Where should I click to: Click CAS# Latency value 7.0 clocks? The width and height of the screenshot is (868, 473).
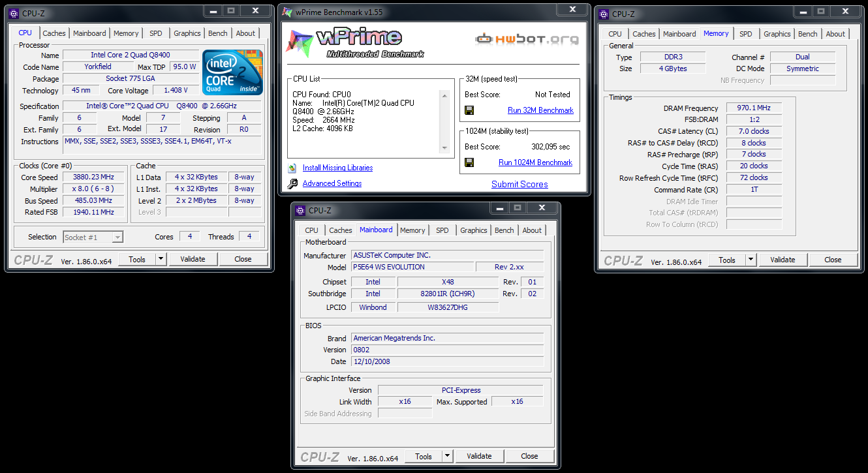pyautogui.click(x=754, y=132)
